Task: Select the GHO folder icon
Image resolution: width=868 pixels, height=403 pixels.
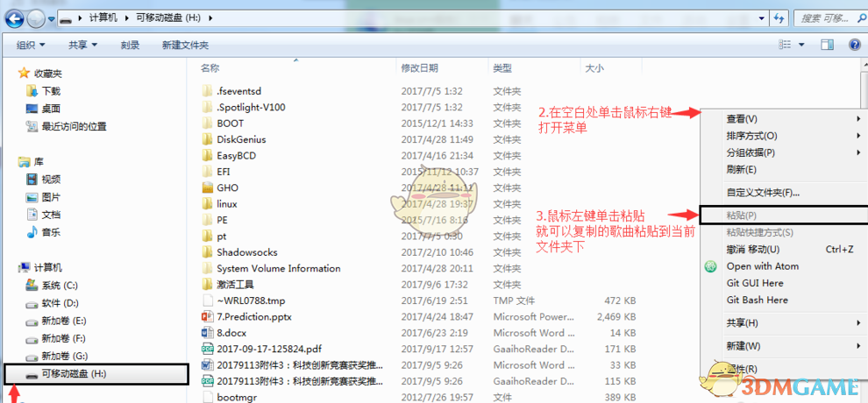Action: 208,187
